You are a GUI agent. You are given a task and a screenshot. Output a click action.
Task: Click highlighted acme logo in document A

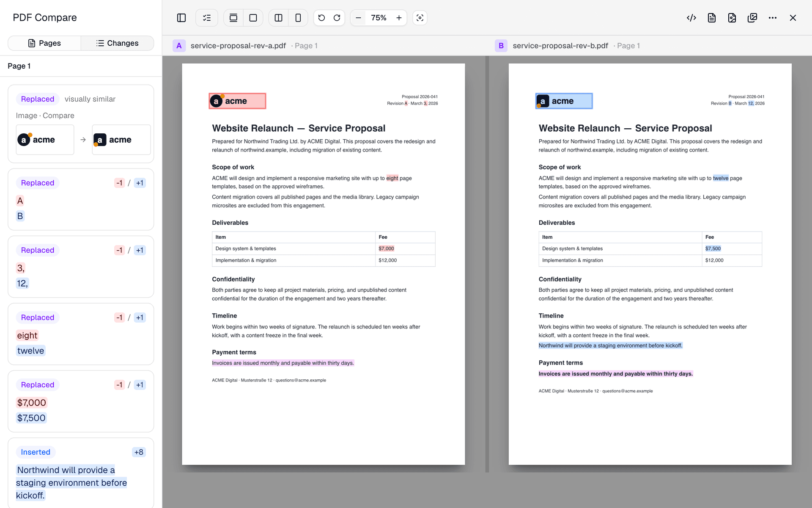click(237, 101)
